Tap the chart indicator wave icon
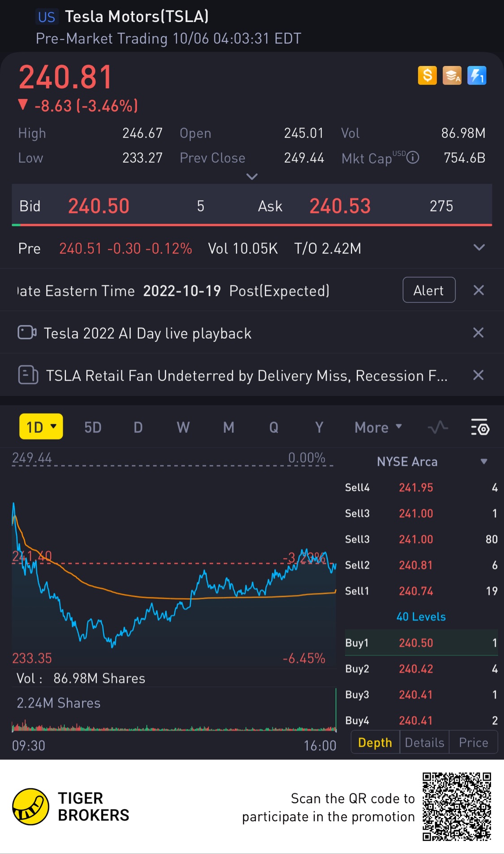Viewport: 504px width, 854px height. [x=438, y=427]
